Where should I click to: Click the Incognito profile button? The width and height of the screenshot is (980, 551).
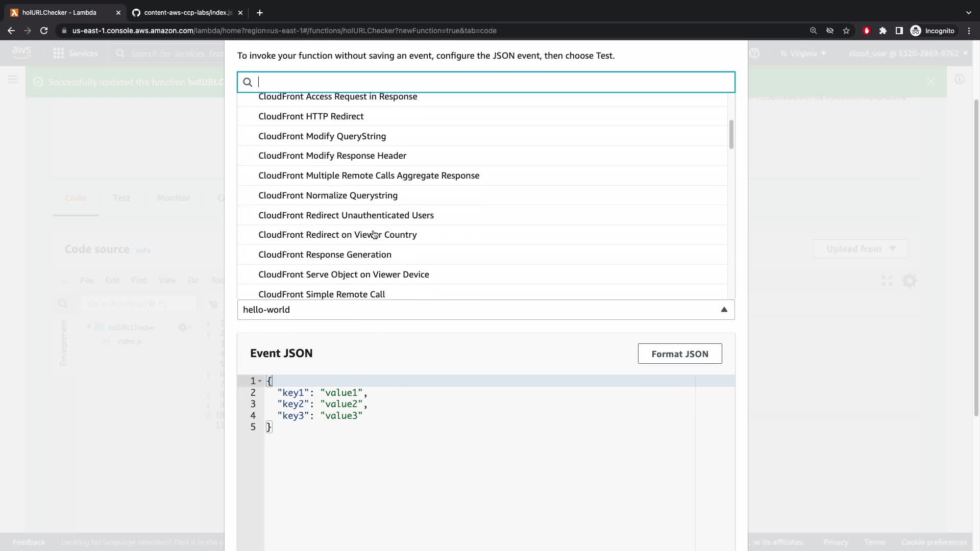tap(933, 31)
